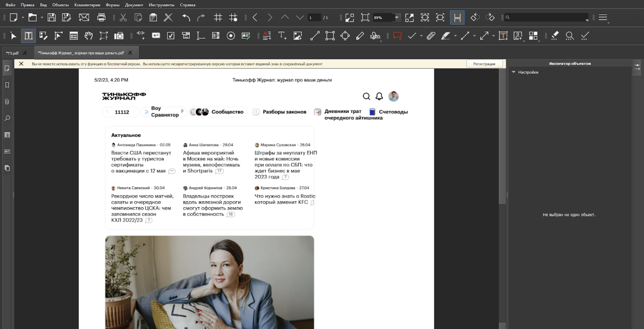Open the Attachments side panel
Image resolution: width=644 pixels, height=329 pixels.
[x=7, y=102]
